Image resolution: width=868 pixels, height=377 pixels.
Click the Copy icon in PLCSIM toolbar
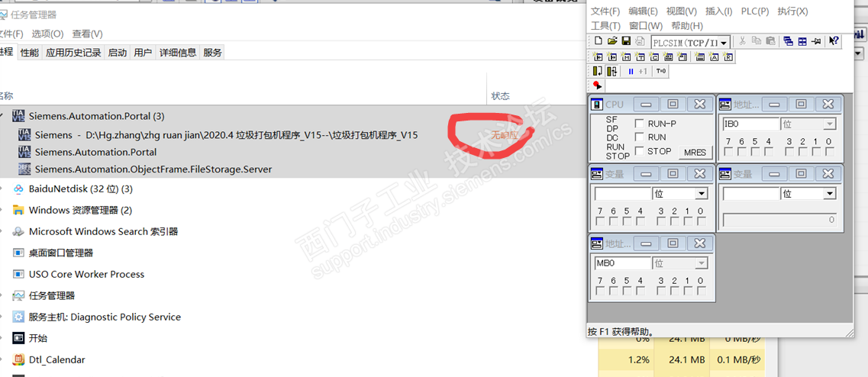point(757,41)
